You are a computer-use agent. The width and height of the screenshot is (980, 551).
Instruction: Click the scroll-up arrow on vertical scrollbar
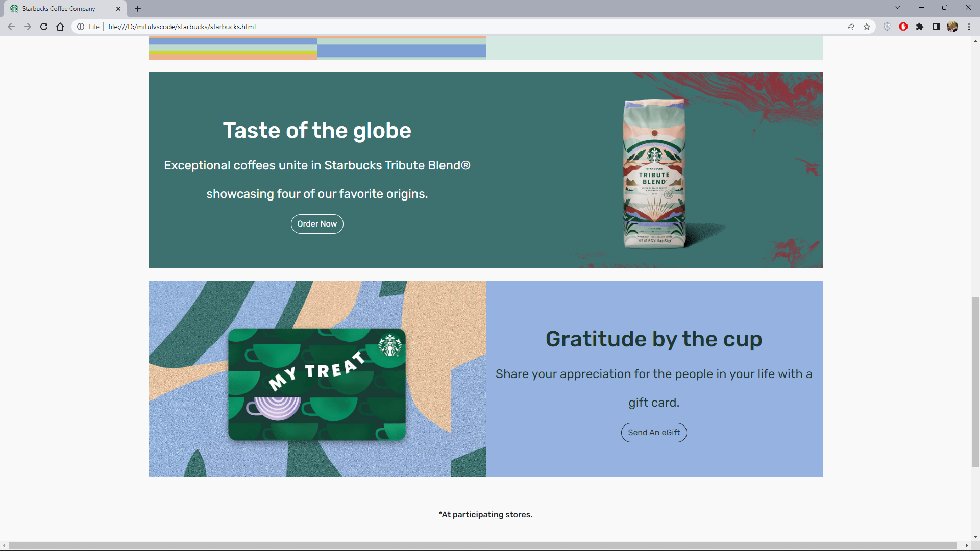pos(975,41)
